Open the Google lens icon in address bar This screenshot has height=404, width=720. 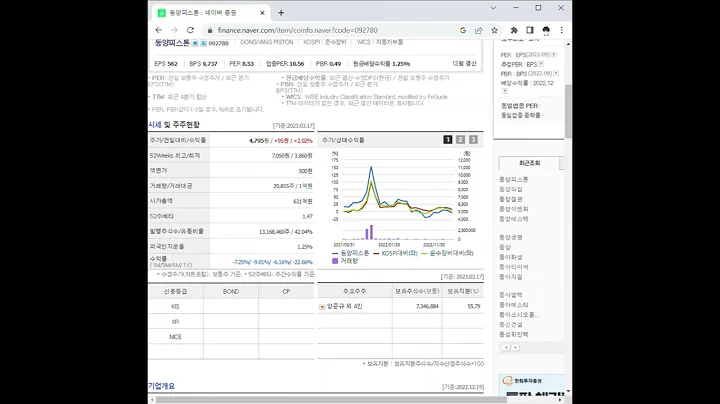(x=463, y=30)
